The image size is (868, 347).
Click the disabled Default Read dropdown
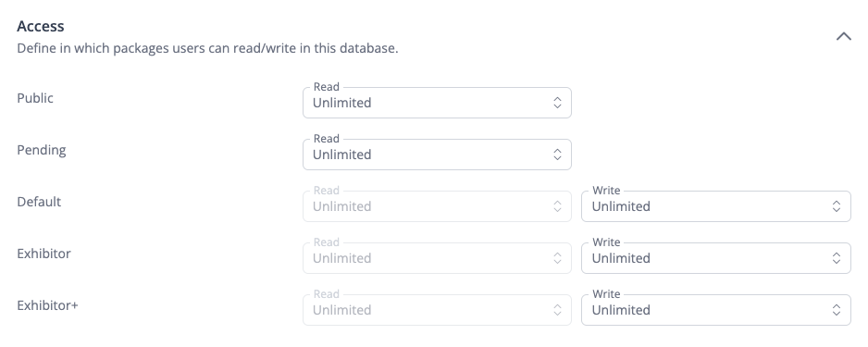point(437,206)
